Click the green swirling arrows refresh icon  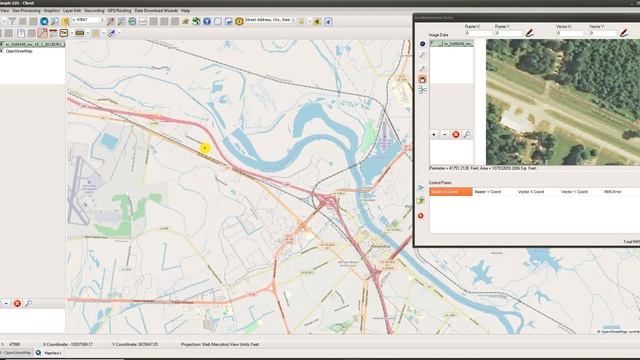tap(196, 21)
